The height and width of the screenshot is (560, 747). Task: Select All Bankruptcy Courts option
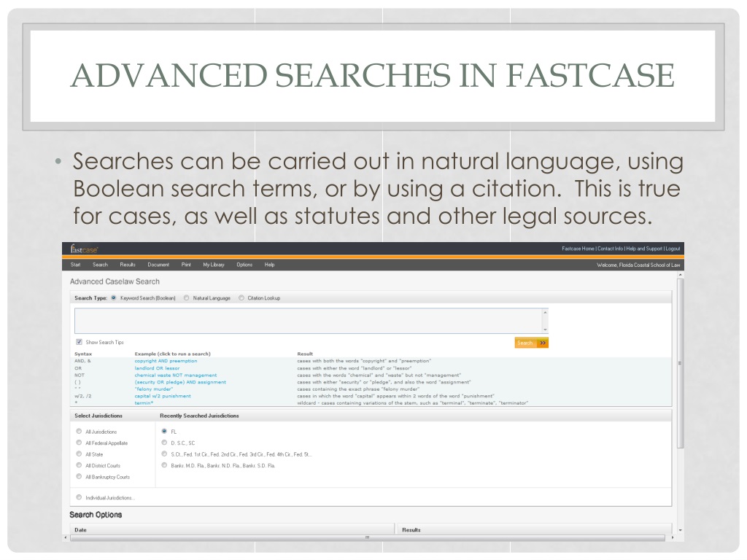79,477
